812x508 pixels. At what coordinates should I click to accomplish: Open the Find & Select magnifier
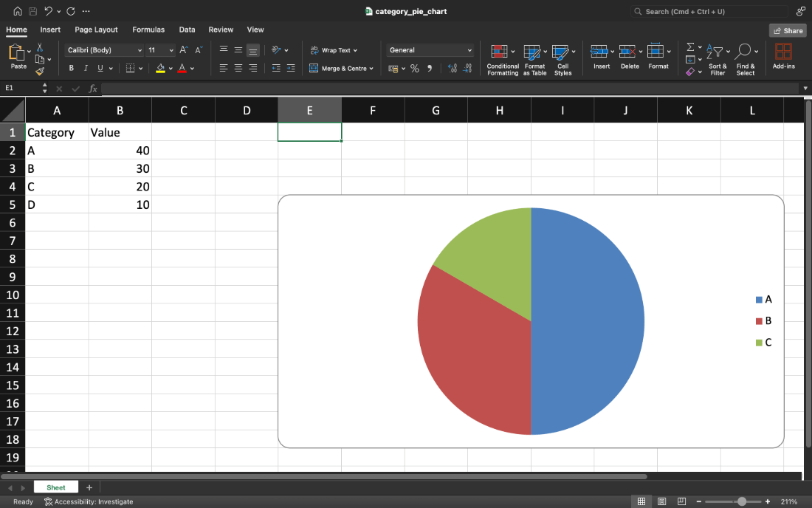pos(743,51)
